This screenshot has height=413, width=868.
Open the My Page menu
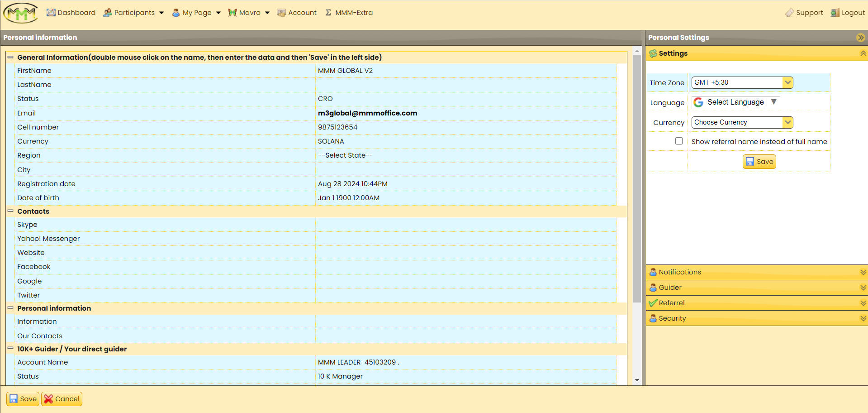tap(197, 13)
